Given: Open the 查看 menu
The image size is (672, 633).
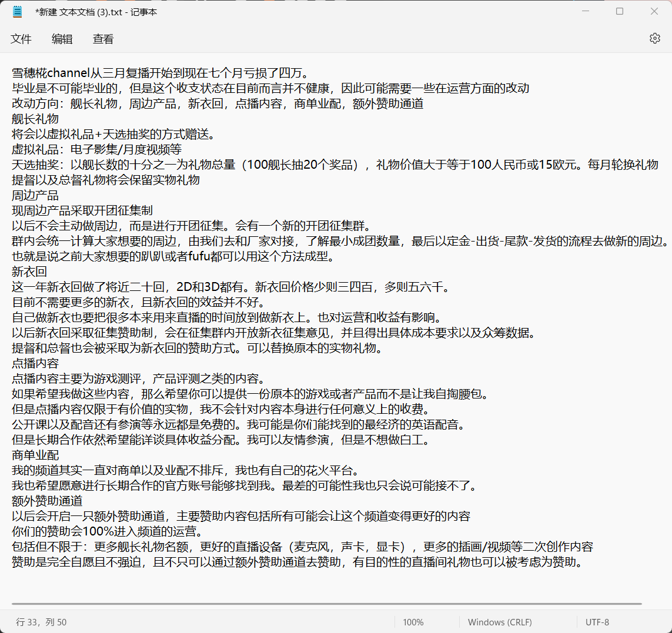Looking at the screenshot, I should click(x=103, y=39).
